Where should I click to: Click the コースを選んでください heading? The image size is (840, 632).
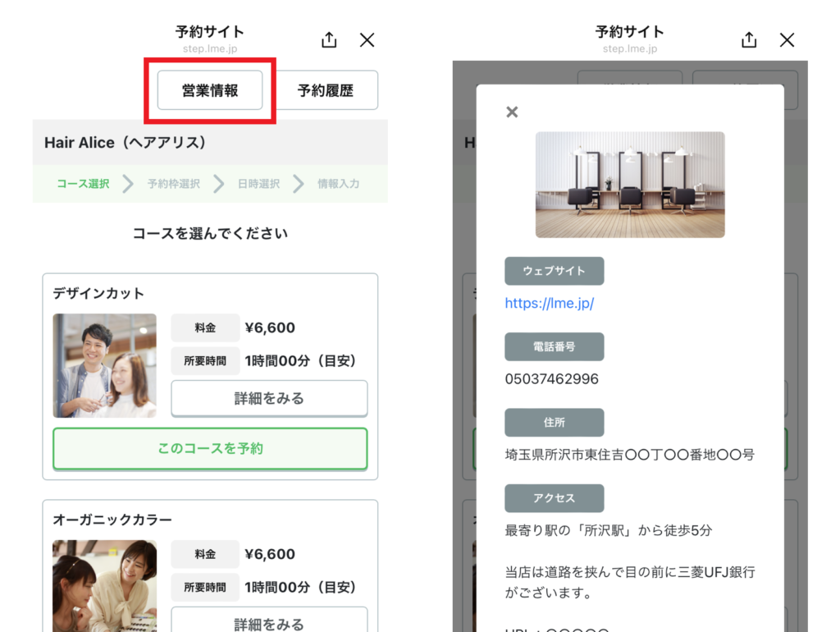(210, 234)
